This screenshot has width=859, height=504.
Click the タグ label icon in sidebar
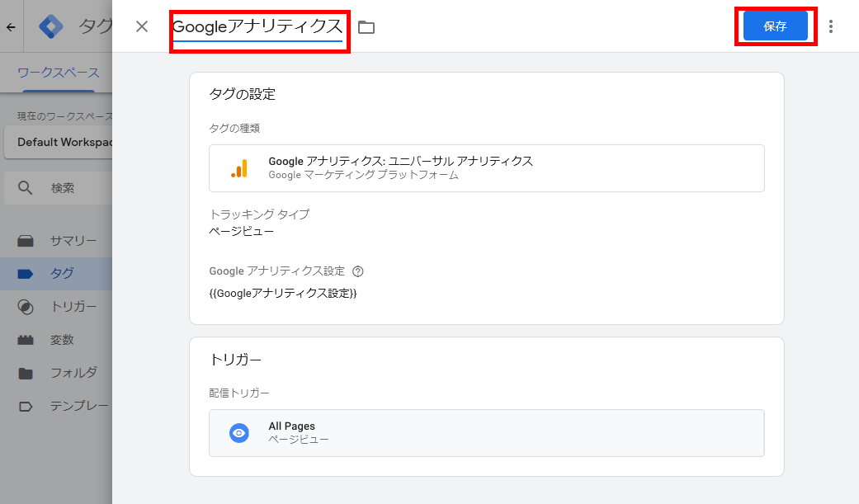click(x=26, y=274)
